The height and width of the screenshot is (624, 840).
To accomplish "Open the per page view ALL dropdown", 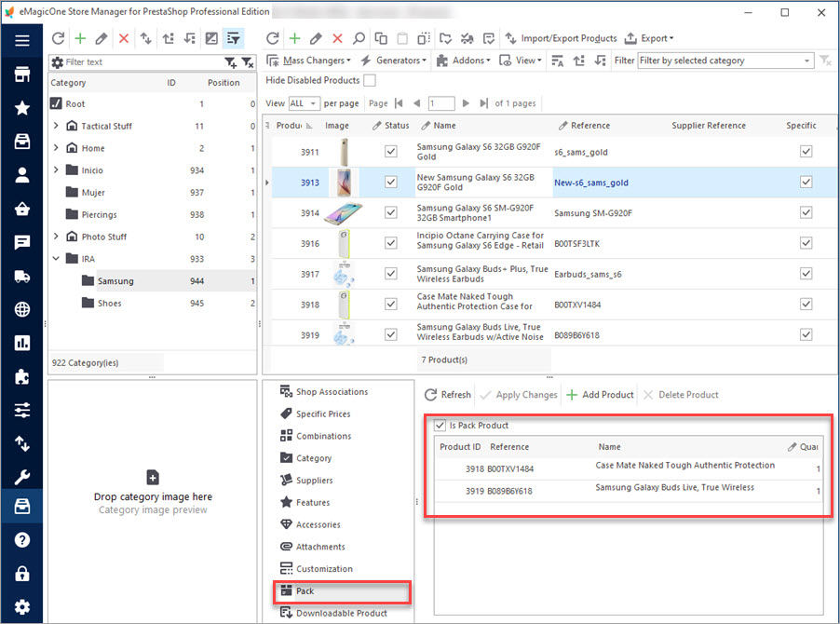I will [305, 102].
